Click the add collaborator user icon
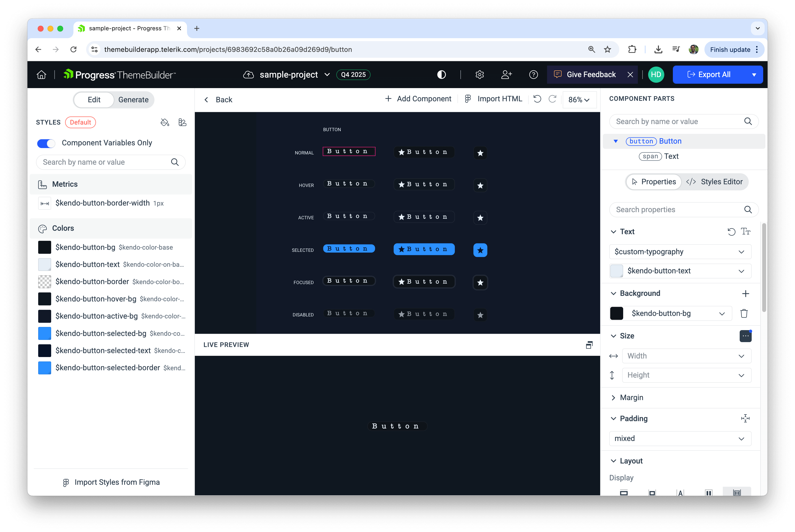The height and width of the screenshot is (532, 795). coord(506,75)
